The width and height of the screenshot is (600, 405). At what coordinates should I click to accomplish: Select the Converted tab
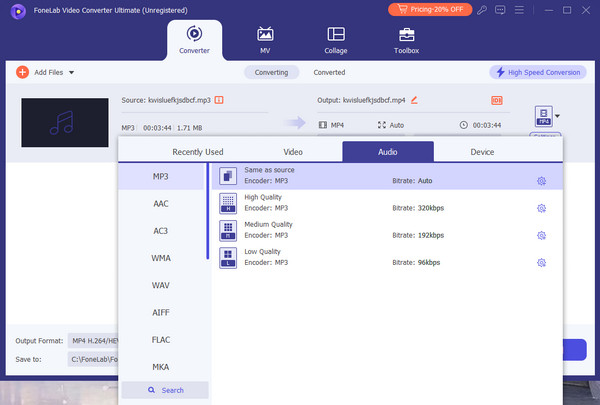click(x=329, y=72)
